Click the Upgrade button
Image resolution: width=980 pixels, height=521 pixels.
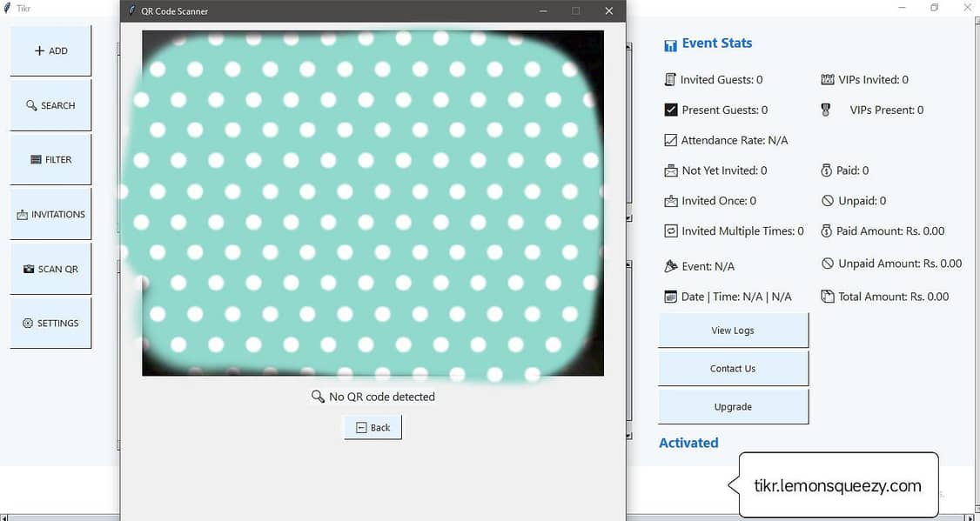733,406
